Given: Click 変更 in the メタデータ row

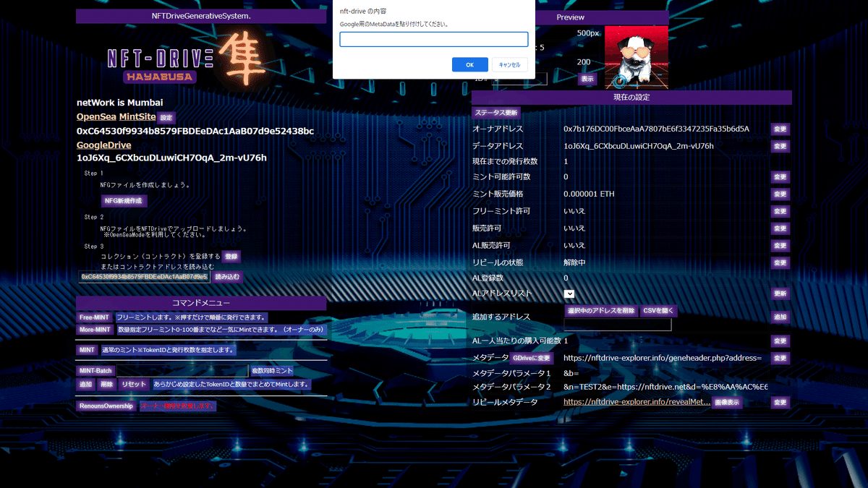Looking at the screenshot, I should tap(780, 358).
